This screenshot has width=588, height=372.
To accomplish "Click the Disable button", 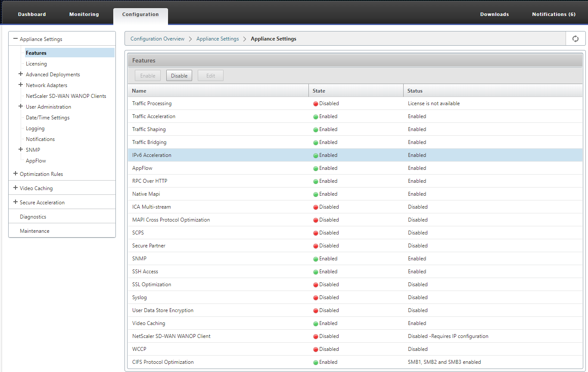I will (x=179, y=75).
